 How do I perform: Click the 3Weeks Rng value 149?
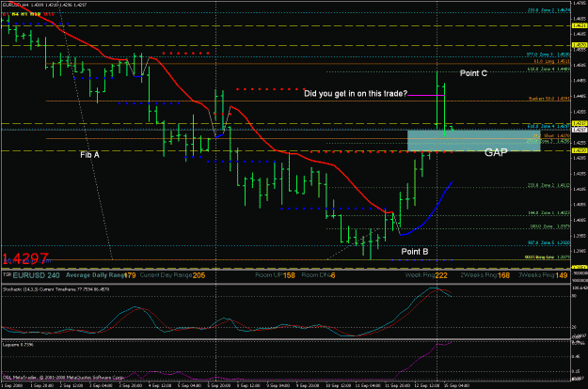(x=562, y=275)
